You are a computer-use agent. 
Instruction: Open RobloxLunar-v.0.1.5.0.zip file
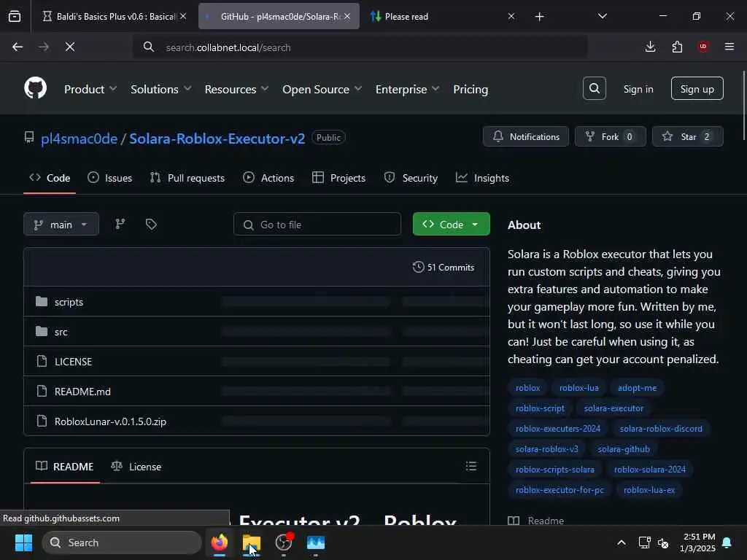tap(110, 421)
